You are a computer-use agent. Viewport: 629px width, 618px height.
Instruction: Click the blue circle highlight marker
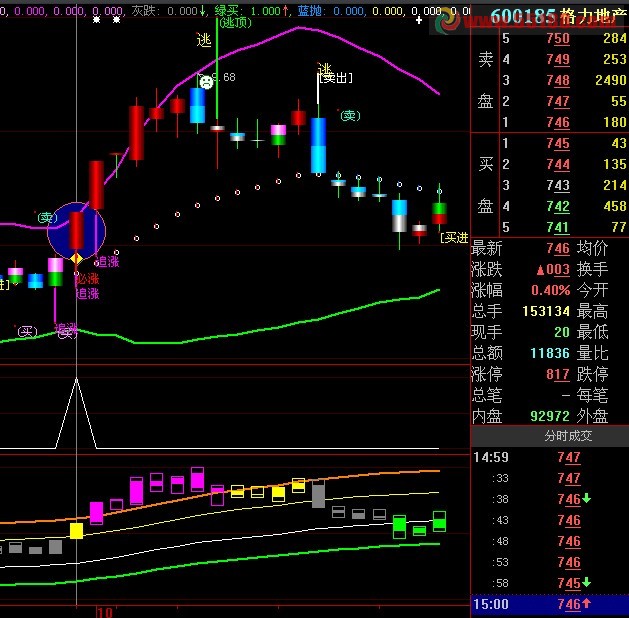[76, 230]
